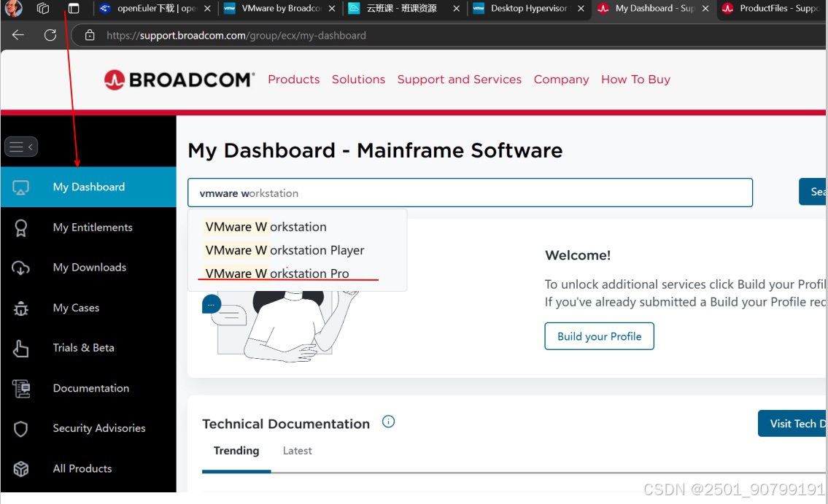The width and height of the screenshot is (828, 504).
Task: Click the Visit Tech Docs button
Action: [x=793, y=424]
